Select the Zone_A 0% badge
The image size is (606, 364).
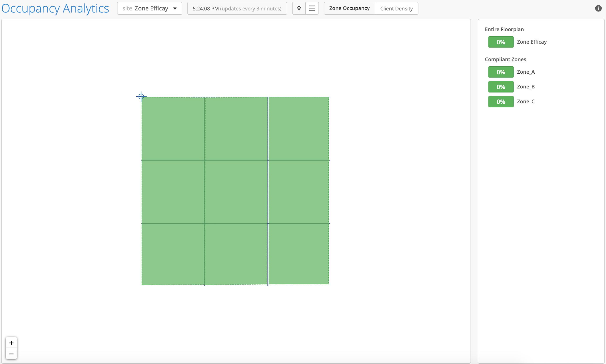point(501,72)
